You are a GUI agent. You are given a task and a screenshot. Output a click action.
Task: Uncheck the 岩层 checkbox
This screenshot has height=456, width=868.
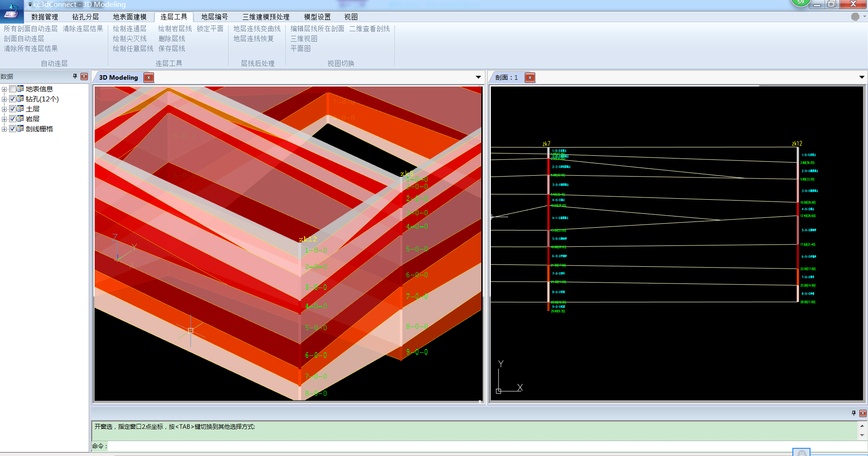coord(13,119)
